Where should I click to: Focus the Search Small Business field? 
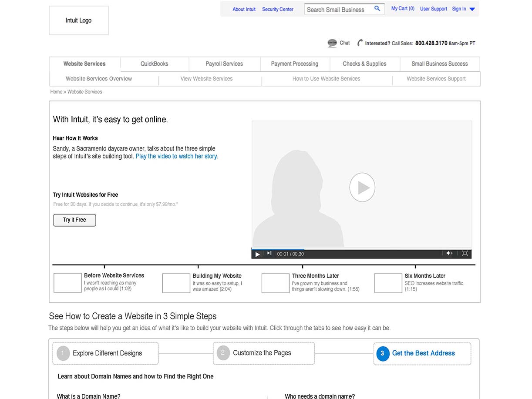(x=344, y=9)
